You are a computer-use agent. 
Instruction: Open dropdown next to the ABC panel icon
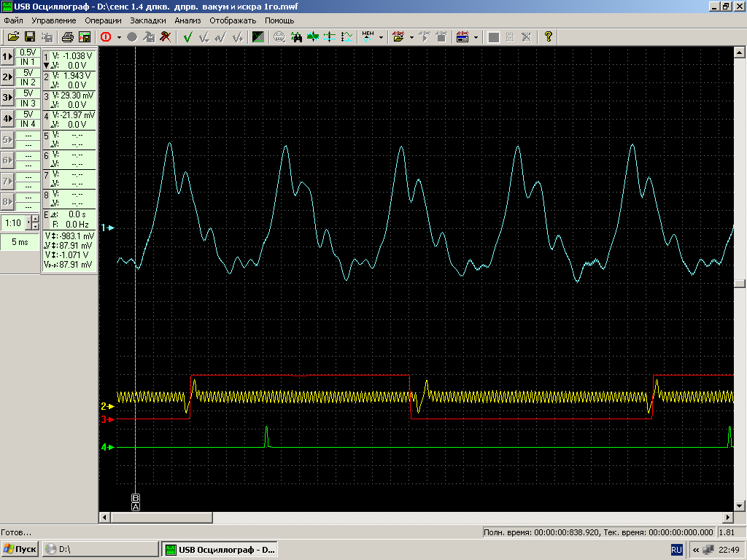(x=476, y=37)
